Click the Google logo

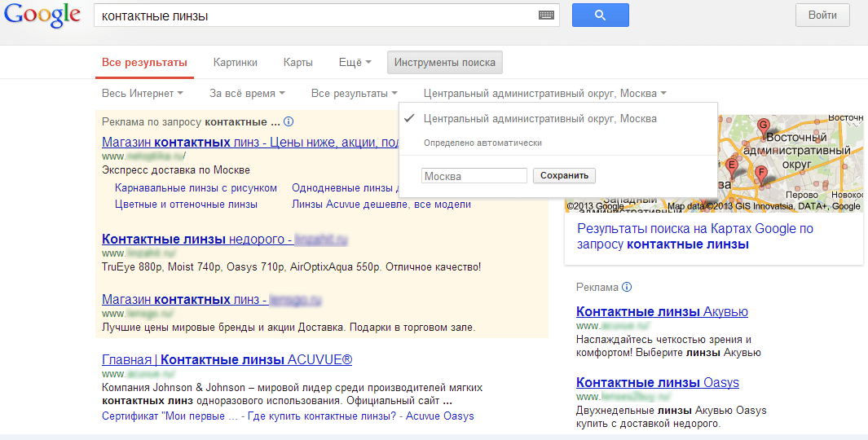point(42,15)
